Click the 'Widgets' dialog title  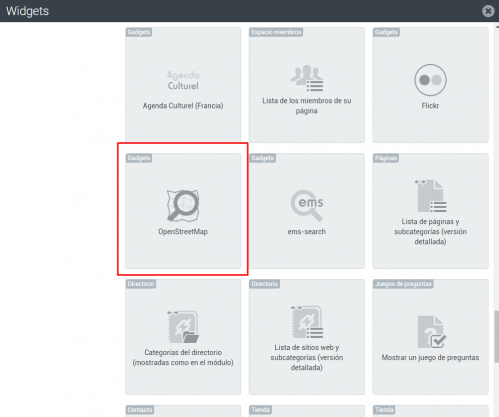click(27, 11)
